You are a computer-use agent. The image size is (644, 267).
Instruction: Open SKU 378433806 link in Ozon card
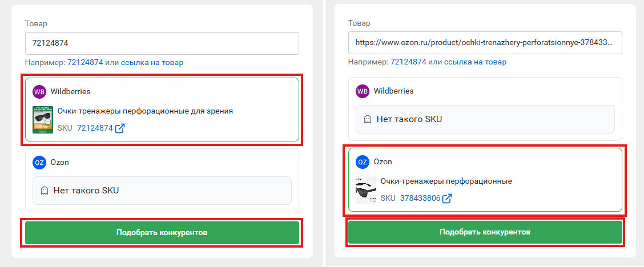pyautogui.click(x=420, y=199)
